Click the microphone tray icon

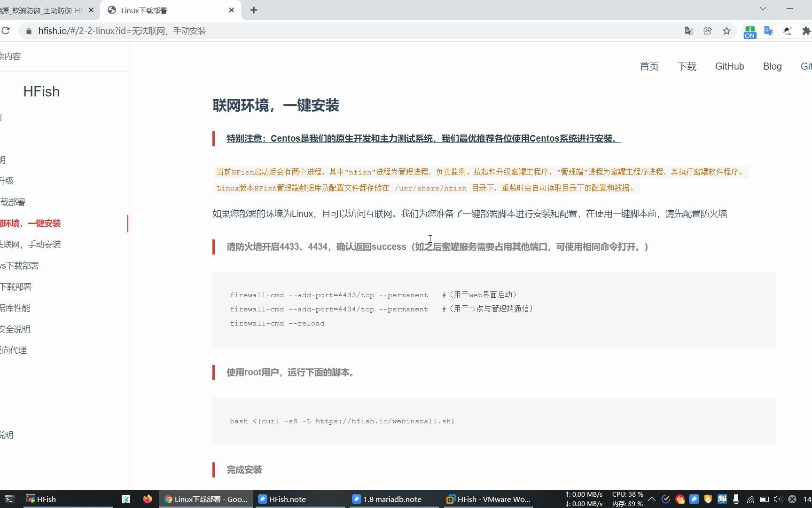[736, 499]
